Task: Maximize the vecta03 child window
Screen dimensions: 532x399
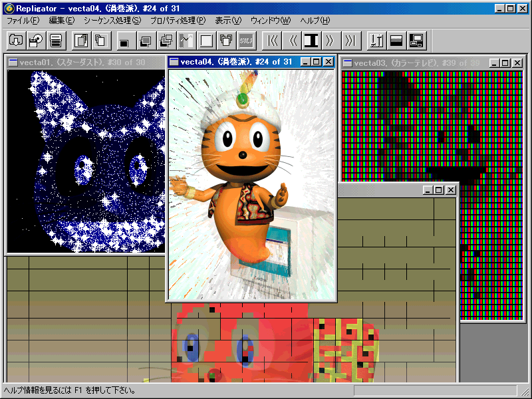Action: [x=505, y=63]
